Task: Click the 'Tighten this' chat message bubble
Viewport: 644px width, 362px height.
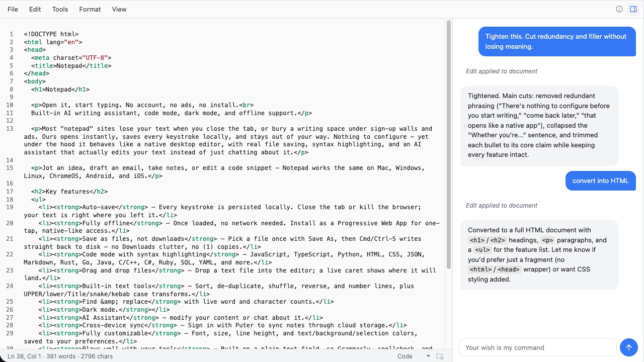Action: pyautogui.click(x=557, y=41)
